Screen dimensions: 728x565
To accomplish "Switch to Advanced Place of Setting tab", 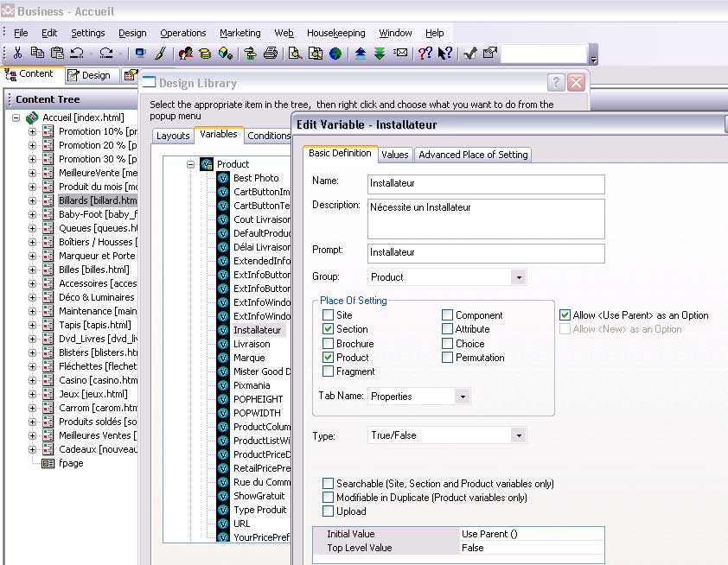I will [473, 155].
